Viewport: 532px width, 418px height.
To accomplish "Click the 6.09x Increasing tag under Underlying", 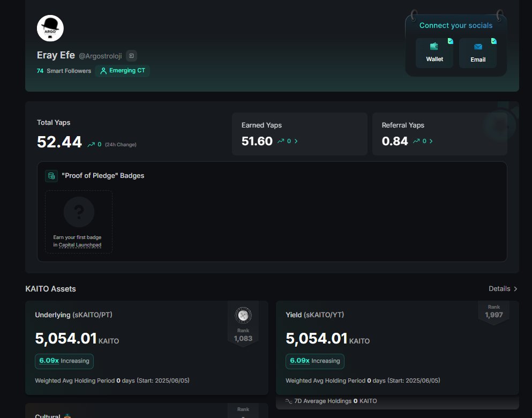I will (64, 361).
